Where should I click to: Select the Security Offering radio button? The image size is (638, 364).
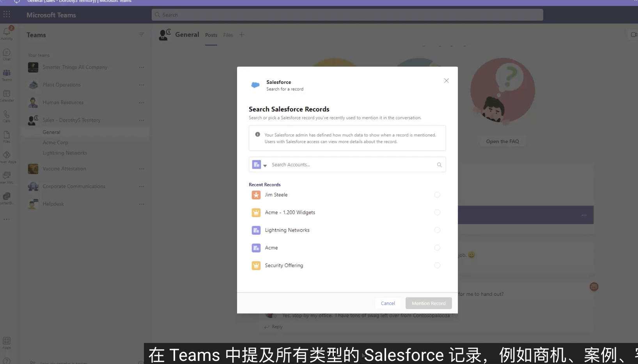[437, 265]
